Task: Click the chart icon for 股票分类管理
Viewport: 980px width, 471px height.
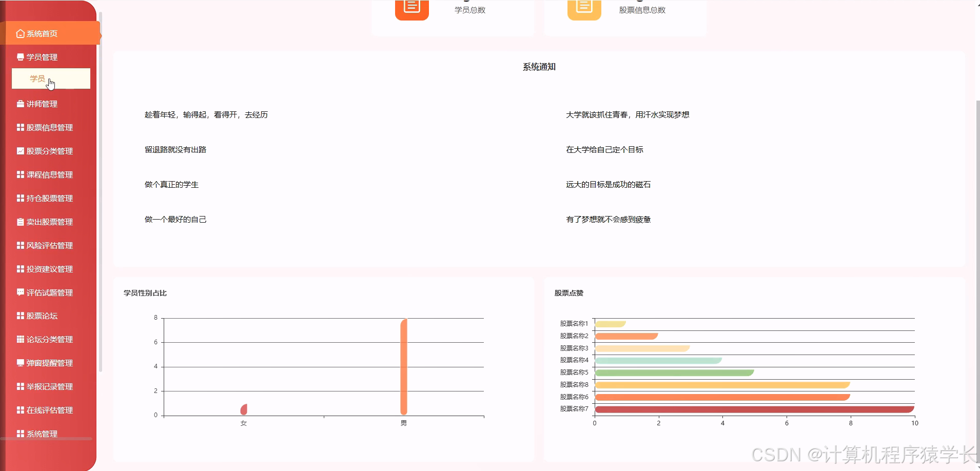Action: [x=21, y=151]
